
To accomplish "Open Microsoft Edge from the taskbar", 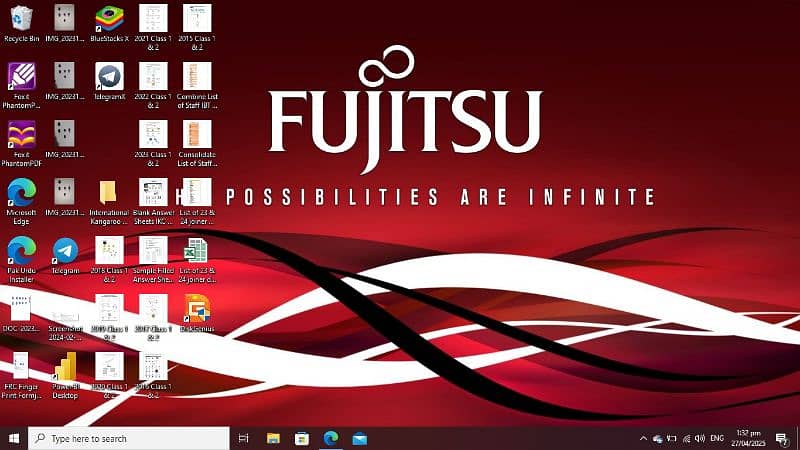I will tap(331, 438).
